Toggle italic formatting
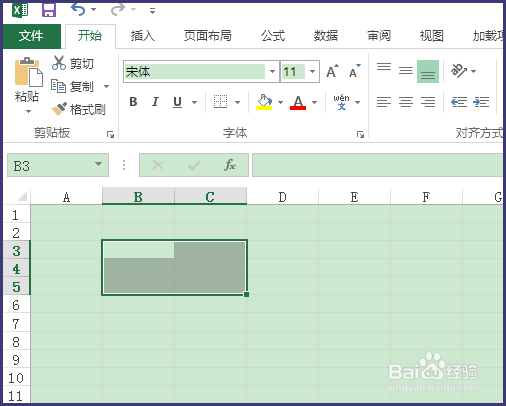The width and height of the screenshot is (506, 406). point(155,102)
